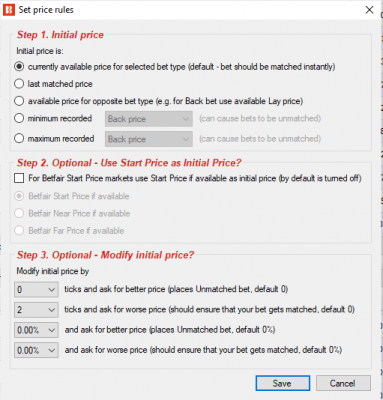Screen dimensions: 383x400
Task: Open Back price dropdown beside maximum recorded
Action: click(149, 139)
